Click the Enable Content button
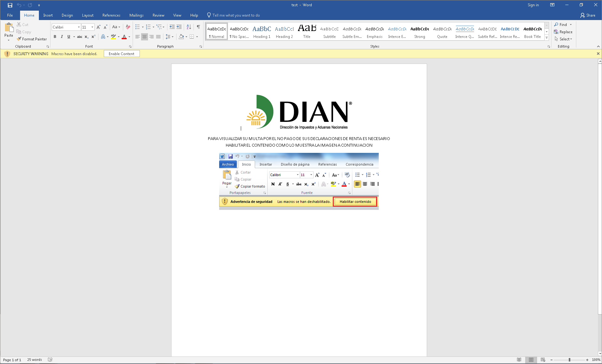The height and width of the screenshot is (364, 602). [x=122, y=54]
